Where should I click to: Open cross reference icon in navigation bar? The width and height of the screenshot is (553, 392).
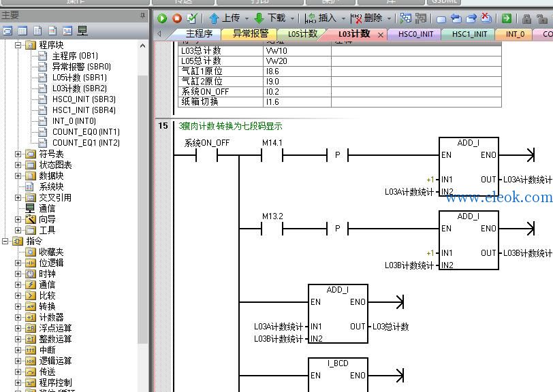[67, 31]
